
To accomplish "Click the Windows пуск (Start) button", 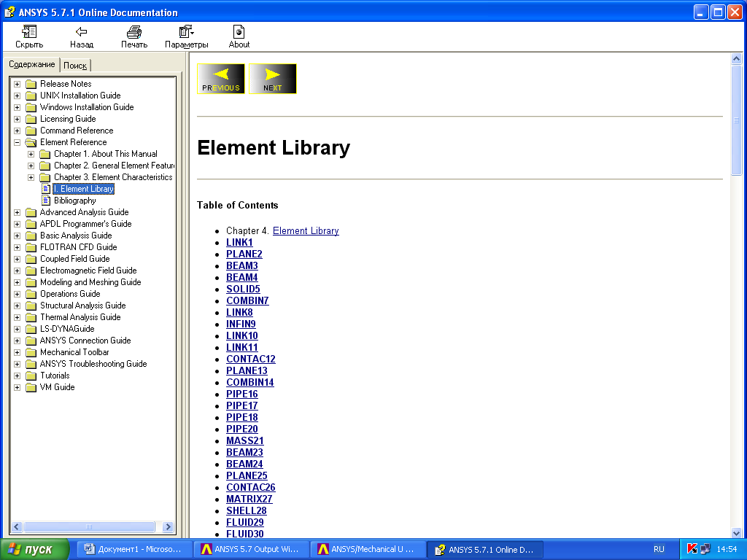I will (34, 549).
